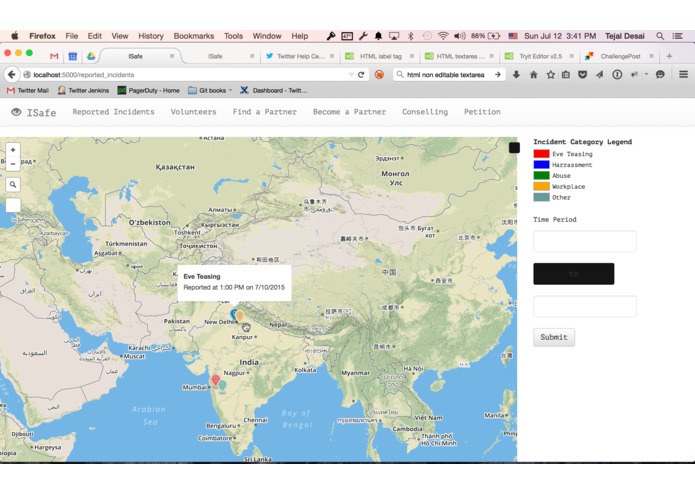Viewport: 695px width, 494px height.
Task: Click the blue Harrassment legend swatch
Action: tap(541, 164)
